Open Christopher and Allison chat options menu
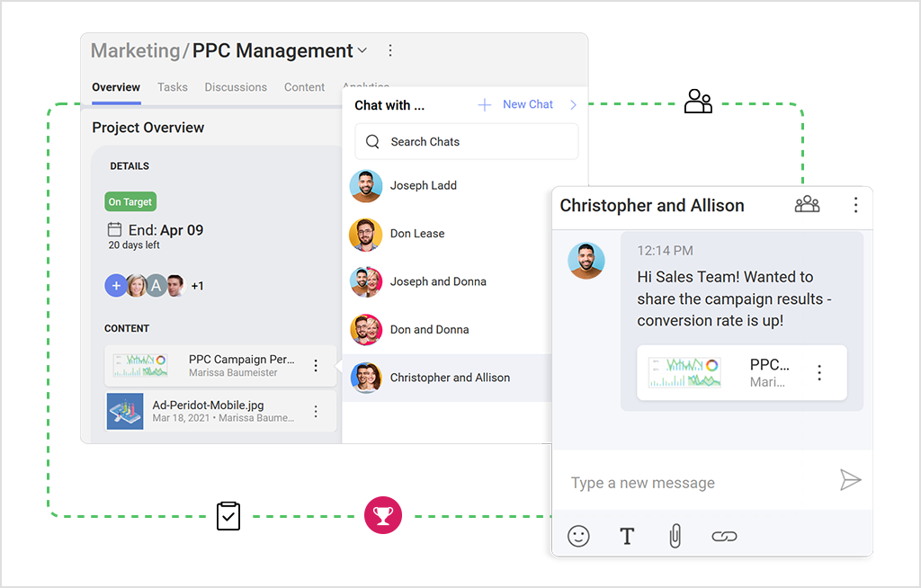This screenshot has width=921, height=588. click(x=855, y=205)
